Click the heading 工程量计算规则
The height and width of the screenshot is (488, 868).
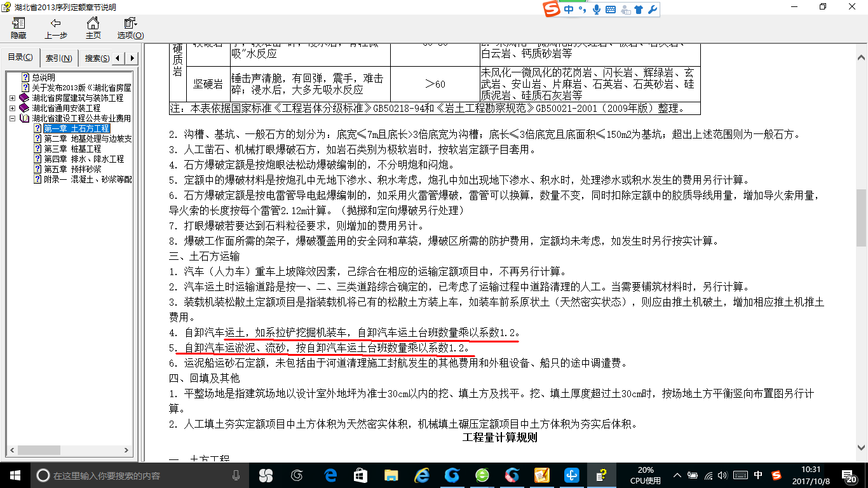click(x=500, y=438)
